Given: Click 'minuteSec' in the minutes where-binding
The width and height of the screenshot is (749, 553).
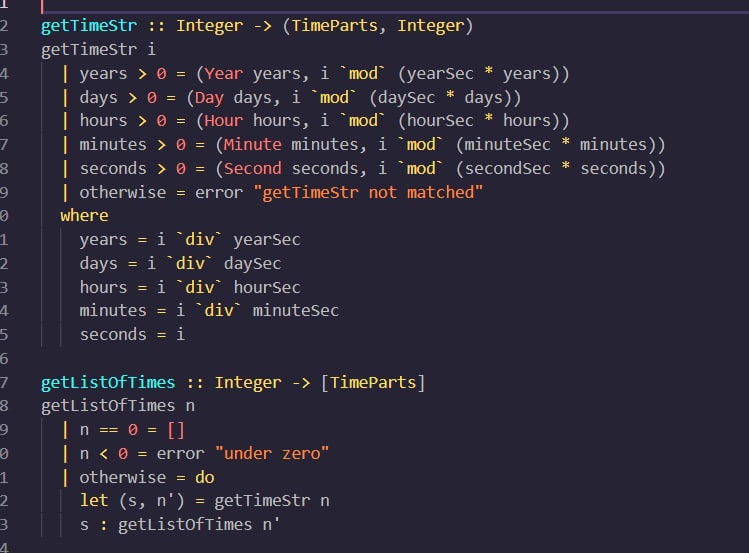Looking at the screenshot, I should (x=296, y=310).
